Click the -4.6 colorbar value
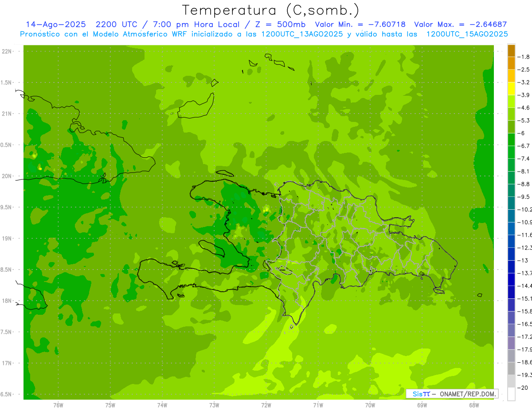The width and height of the screenshot is (532, 411). click(x=523, y=108)
